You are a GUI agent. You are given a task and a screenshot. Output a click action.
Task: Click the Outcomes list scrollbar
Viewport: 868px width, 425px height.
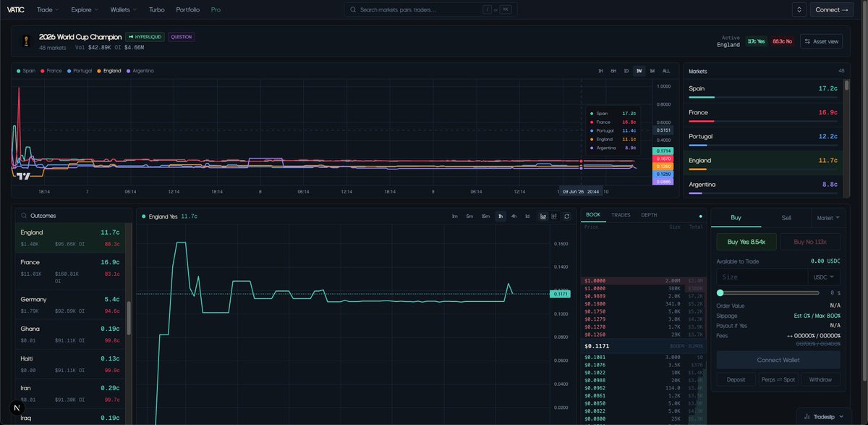tap(129, 319)
